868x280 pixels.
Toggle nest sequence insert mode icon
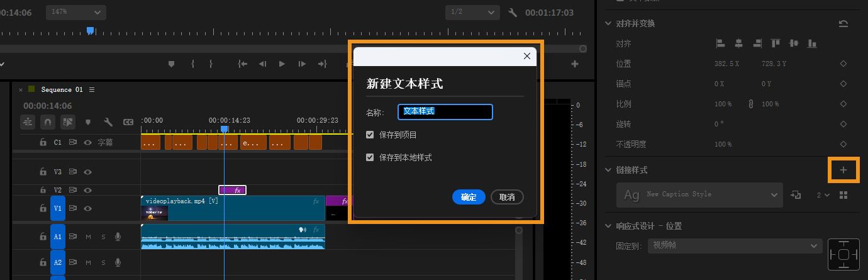(28, 122)
